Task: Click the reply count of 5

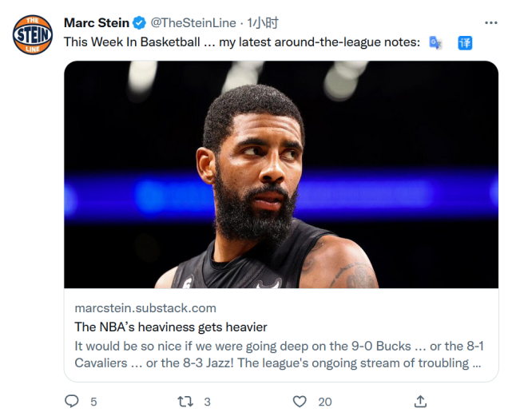Action: click(93, 402)
